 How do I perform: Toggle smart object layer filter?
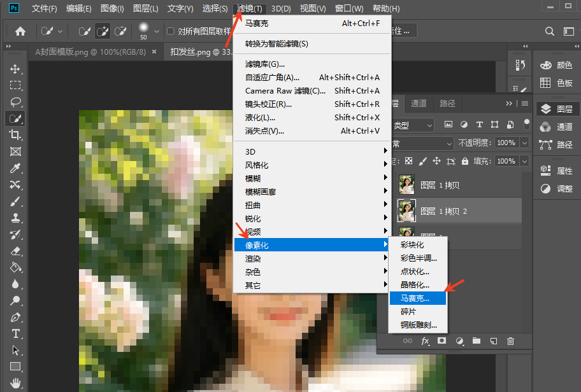pos(510,124)
